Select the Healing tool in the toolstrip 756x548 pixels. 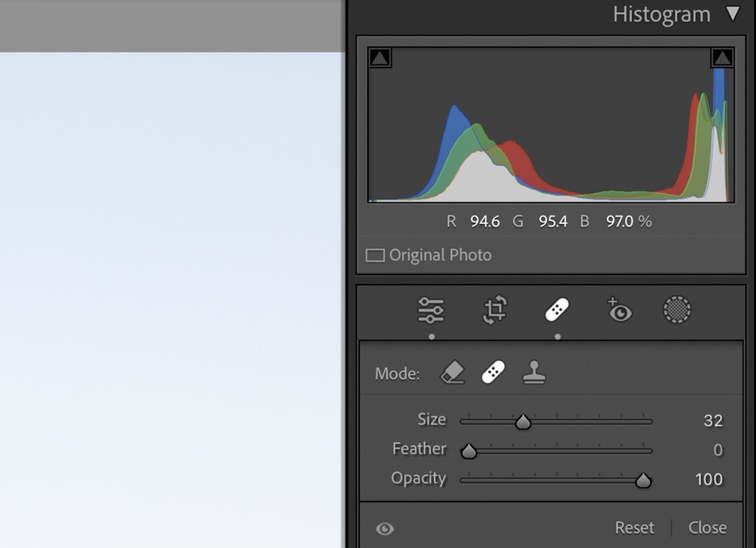point(556,310)
